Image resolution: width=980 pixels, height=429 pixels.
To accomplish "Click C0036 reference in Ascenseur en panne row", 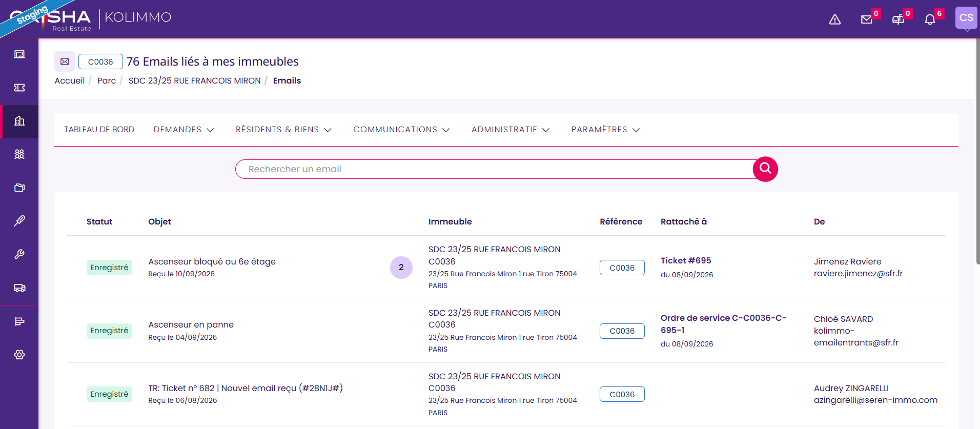I will tap(622, 331).
